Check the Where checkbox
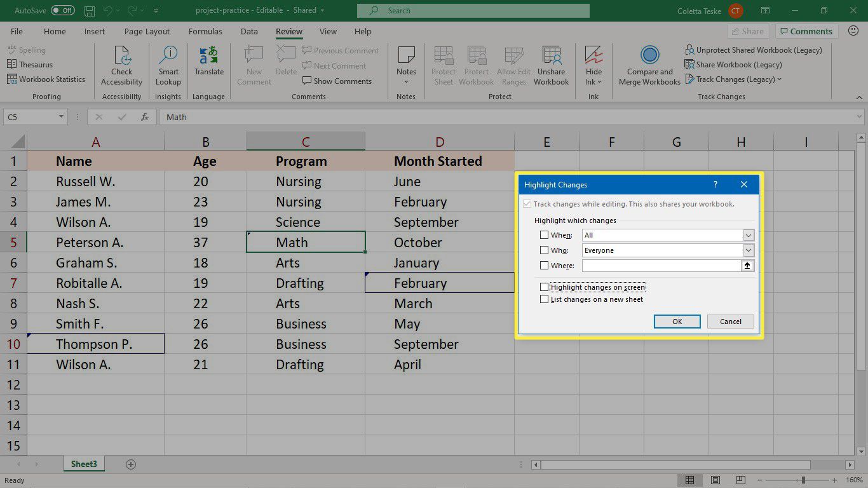The height and width of the screenshot is (488, 868). click(x=544, y=266)
